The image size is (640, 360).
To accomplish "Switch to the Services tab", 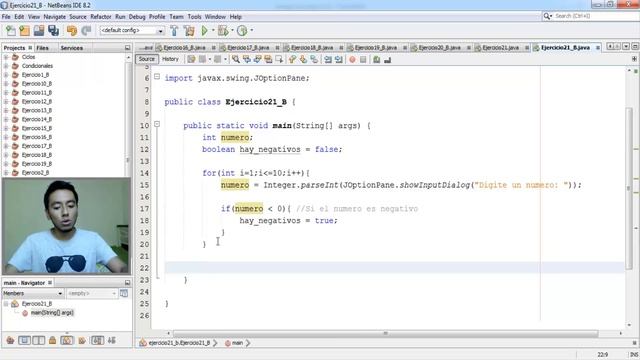I will 71,48.
